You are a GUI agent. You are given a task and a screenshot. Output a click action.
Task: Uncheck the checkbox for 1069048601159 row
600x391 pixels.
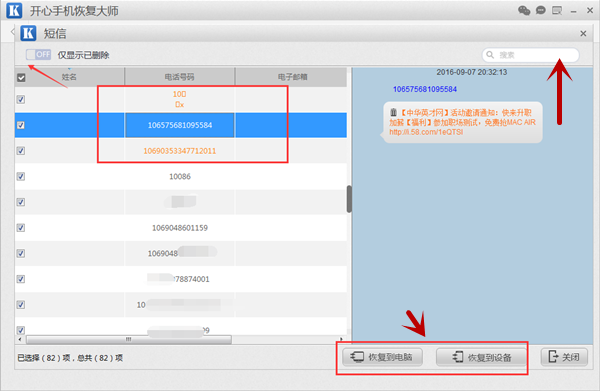(x=21, y=228)
